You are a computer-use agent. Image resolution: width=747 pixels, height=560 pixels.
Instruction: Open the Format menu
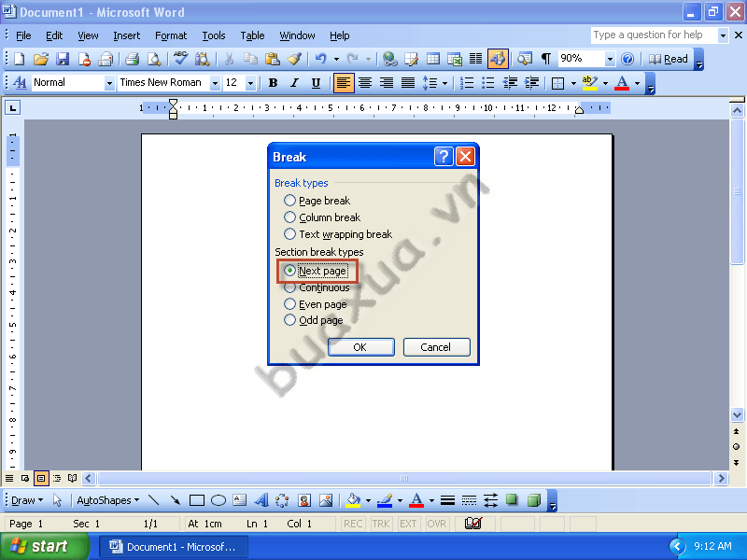(171, 35)
